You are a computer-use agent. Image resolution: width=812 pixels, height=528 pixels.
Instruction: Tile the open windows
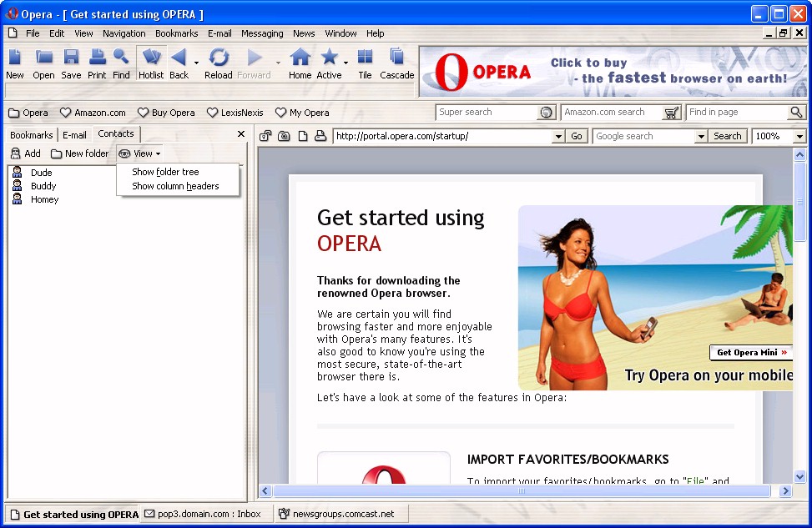365,63
